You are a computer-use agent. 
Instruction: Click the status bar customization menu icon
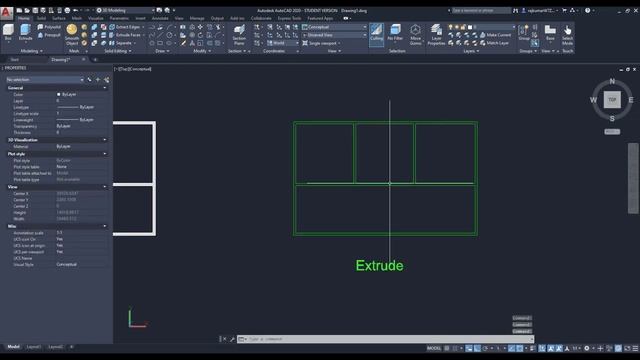click(x=635, y=348)
